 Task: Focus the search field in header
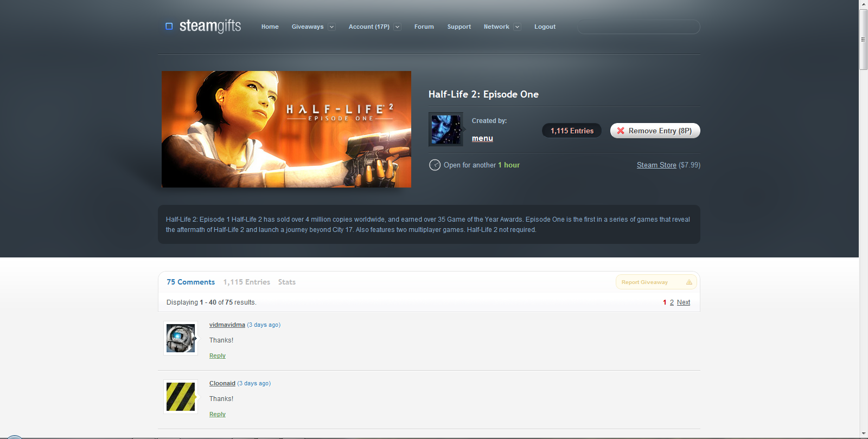[639, 27]
